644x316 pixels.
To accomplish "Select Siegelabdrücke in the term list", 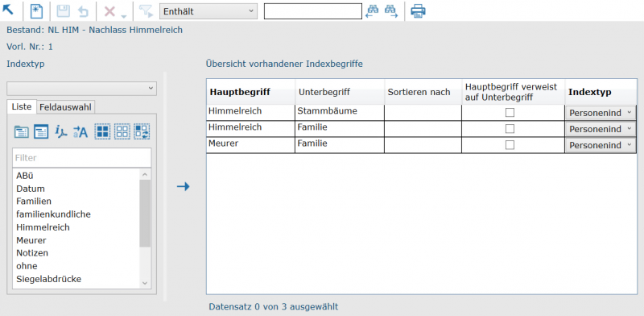I will coord(49,279).
